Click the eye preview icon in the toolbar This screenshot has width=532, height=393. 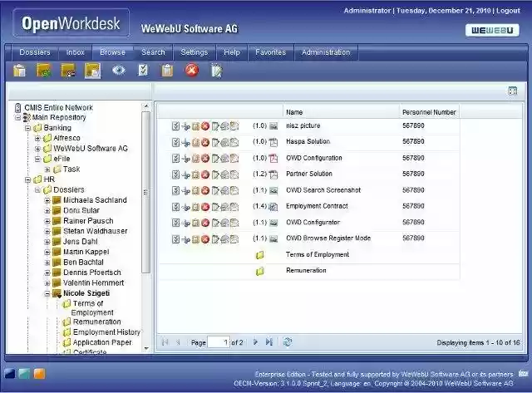click(x=119, y=70)
